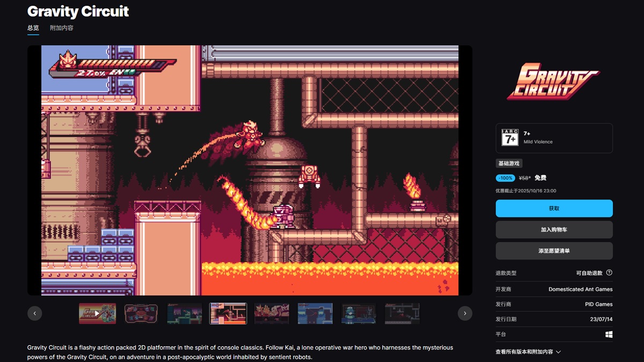Click the -100% discount badge
This screenshot has width=644, height=362.
click(505, 178)
